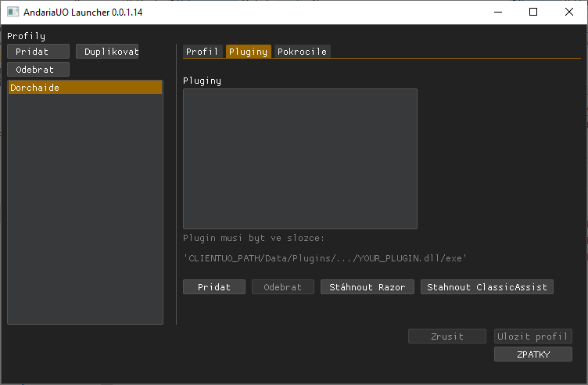Select the Dorchaide profile in list

coord(84,88)
